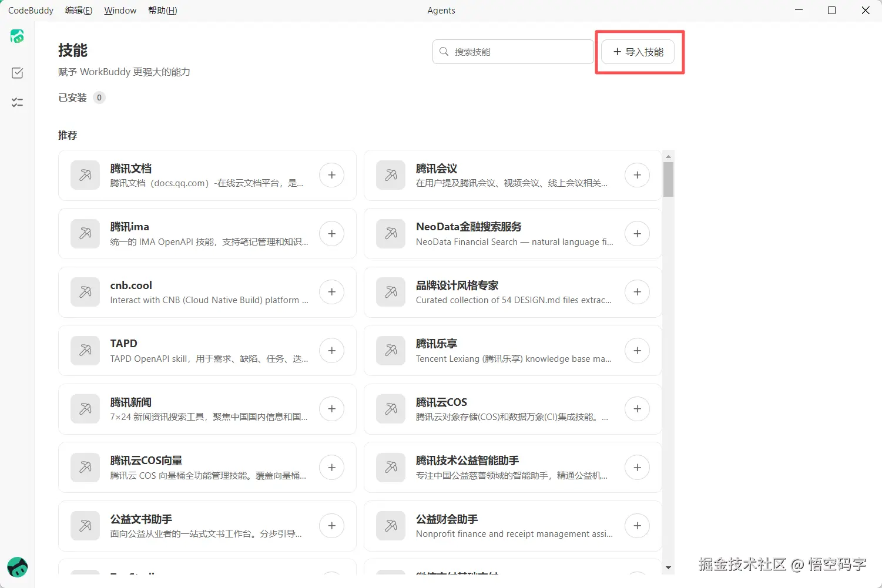Open the CodeBuddy menu
The image size is (882, 588).
coord(31,11)
